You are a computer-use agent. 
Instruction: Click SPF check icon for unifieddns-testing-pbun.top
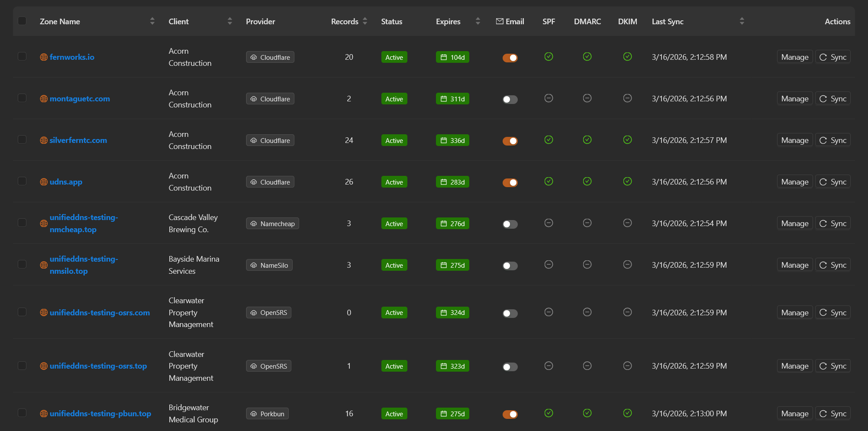point(549,413)
